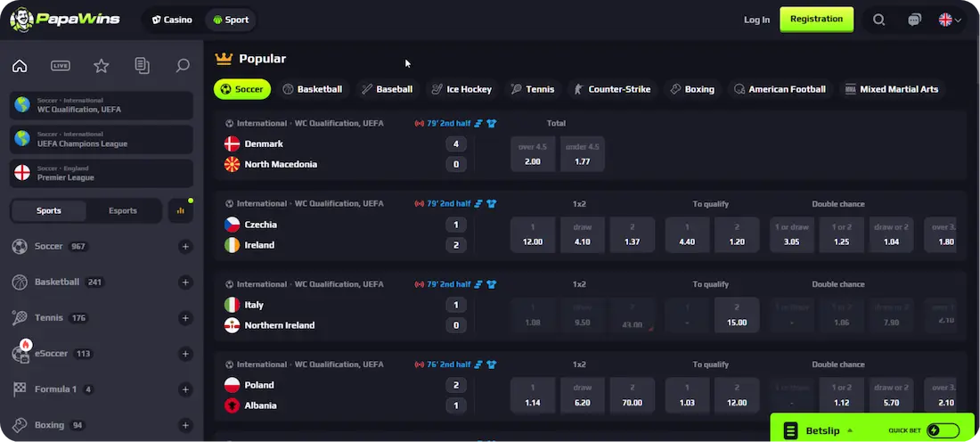Click the sidebar search magnifier icon
Viewport: 980px width, 442px height.
coord(183,66)
